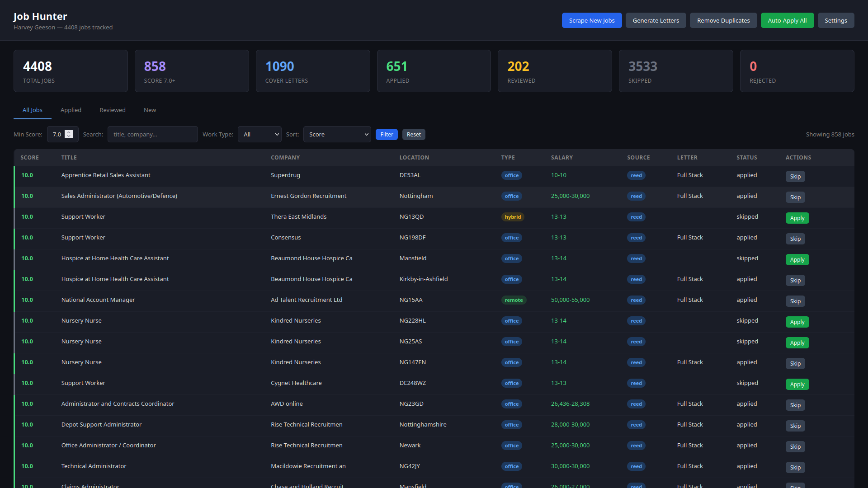The width and height of the screenshot is (868, 488).
Task: Click the Job Hunter heading
Action: [x=40, y=16]
